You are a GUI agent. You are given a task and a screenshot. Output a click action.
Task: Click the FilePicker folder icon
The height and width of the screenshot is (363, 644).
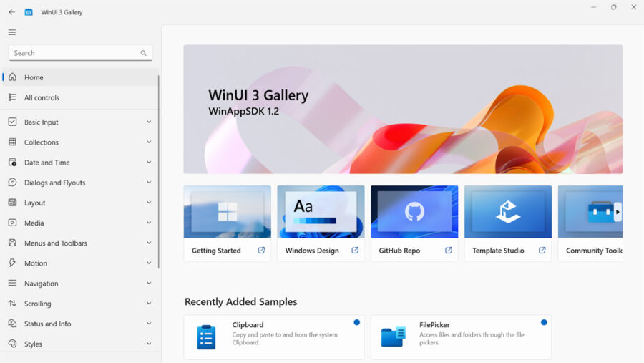[x=393, y=337]
